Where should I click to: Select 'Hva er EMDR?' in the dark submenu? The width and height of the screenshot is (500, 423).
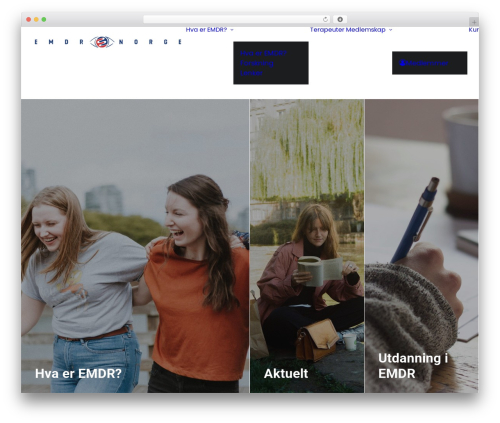[263, 53]
